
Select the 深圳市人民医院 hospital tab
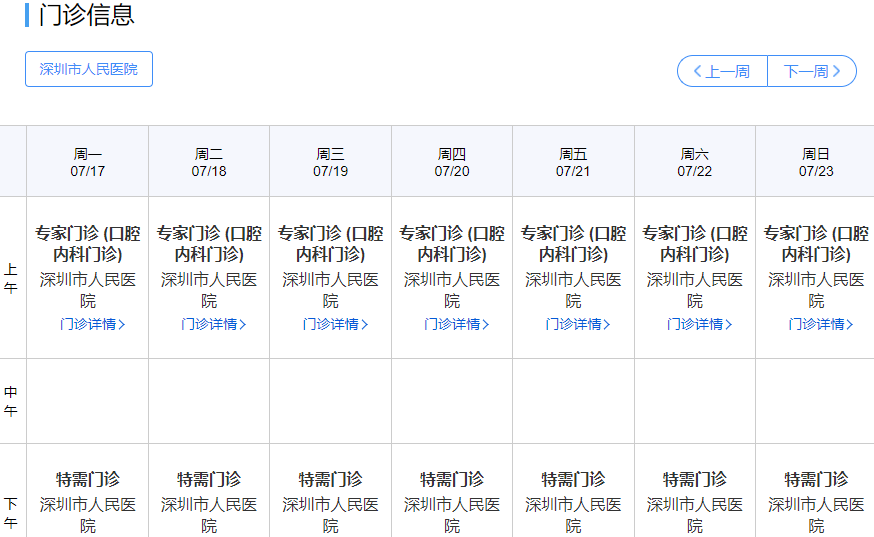pos(89,69)
